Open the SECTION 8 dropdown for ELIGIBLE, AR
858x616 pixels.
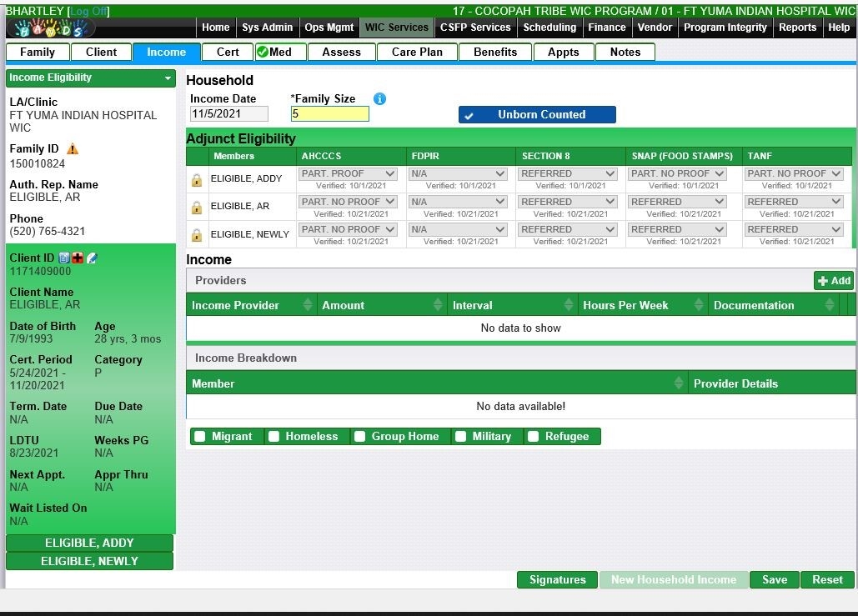[x=569, y=202]
